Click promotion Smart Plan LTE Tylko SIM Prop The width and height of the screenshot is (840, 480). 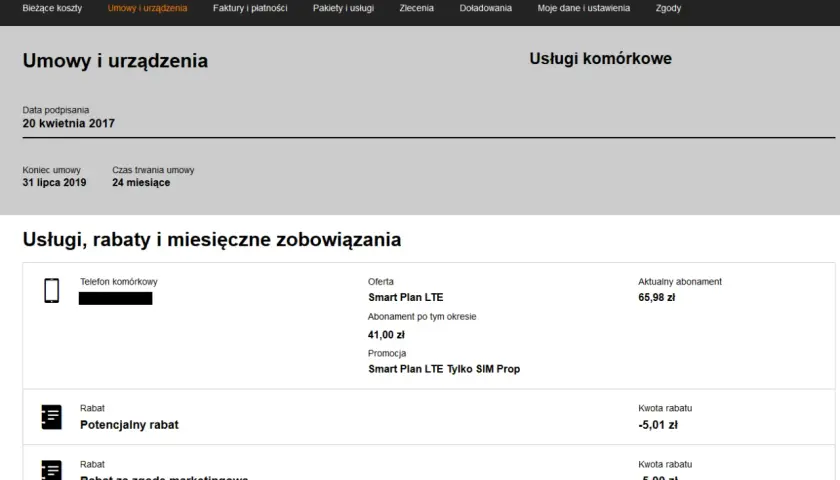(444, 369)
